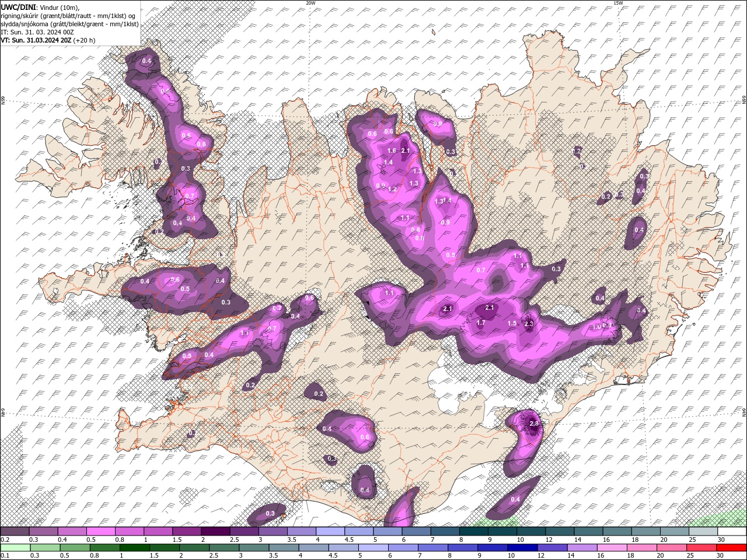Image resolution: width=747 pixels, height=560 pixels.
Task: Click the dark purple 0.2 snow scale swatch
Action: click(x=15, y=531)
